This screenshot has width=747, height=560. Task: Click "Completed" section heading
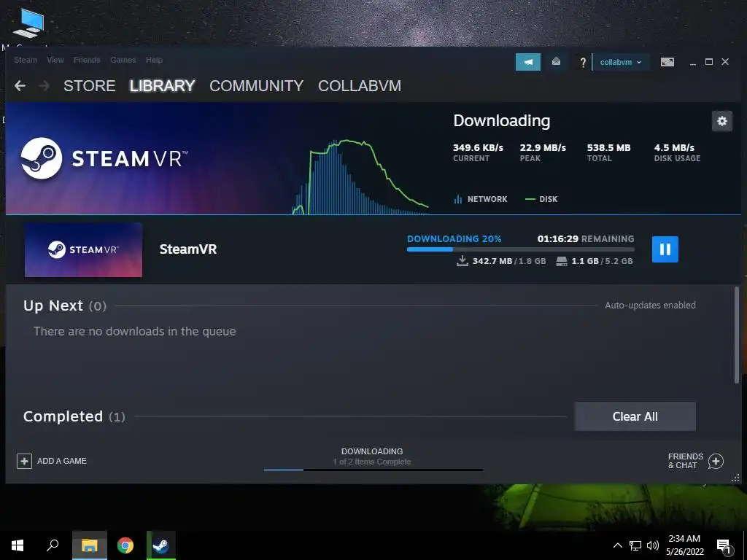[x=63, y=416]
